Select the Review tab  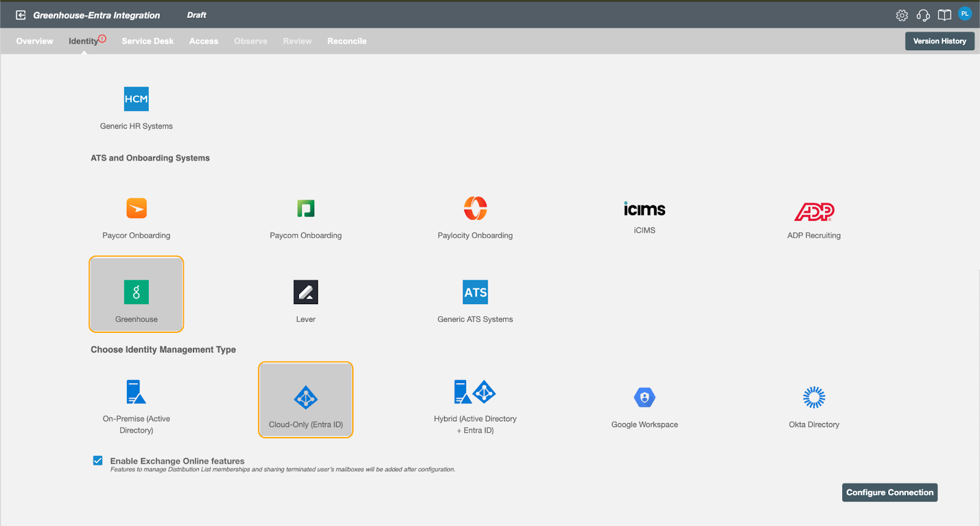(297, 41)
